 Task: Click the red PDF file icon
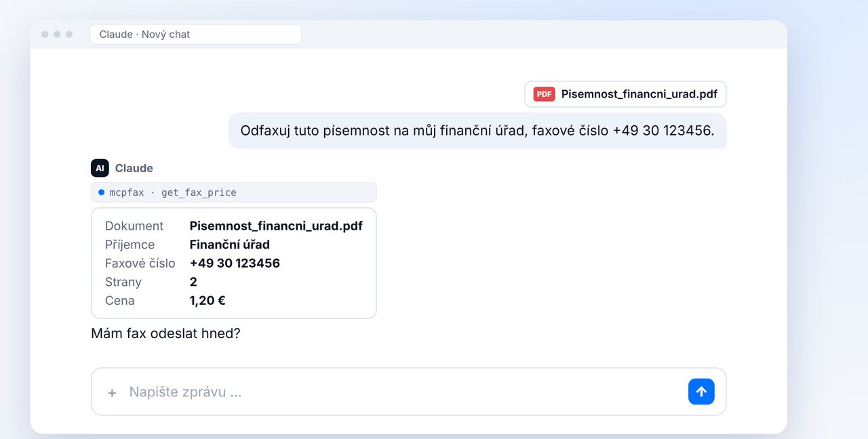(544, 94)
